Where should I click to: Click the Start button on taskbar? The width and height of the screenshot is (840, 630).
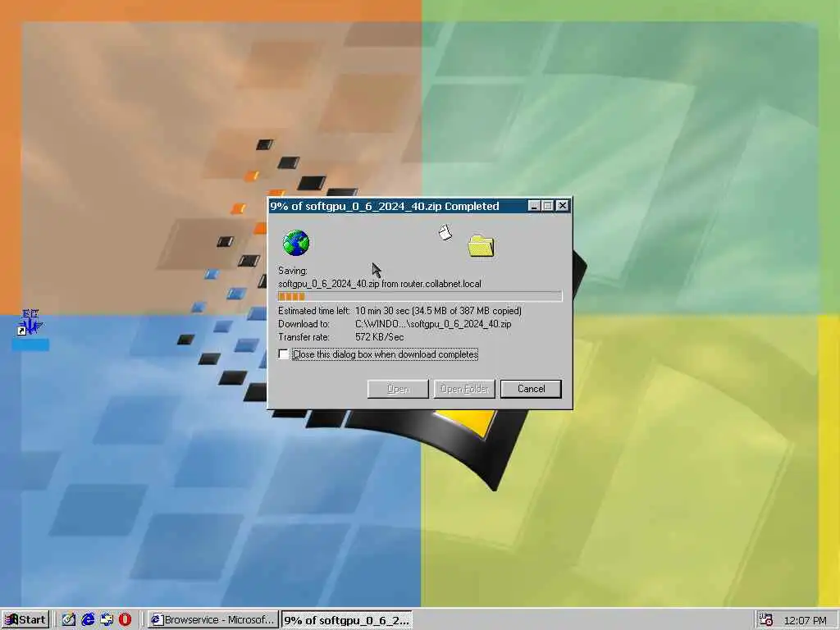click(25, 620)
